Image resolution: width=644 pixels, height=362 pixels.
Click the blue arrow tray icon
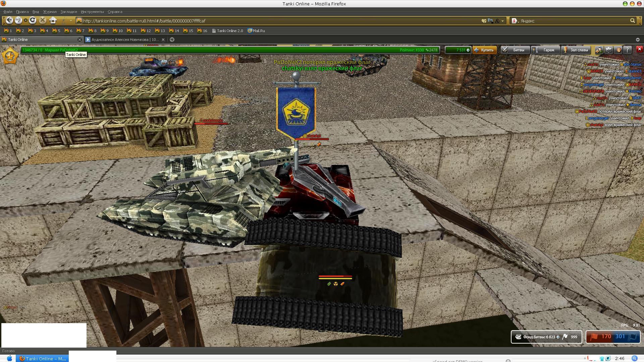coord(602,359)
